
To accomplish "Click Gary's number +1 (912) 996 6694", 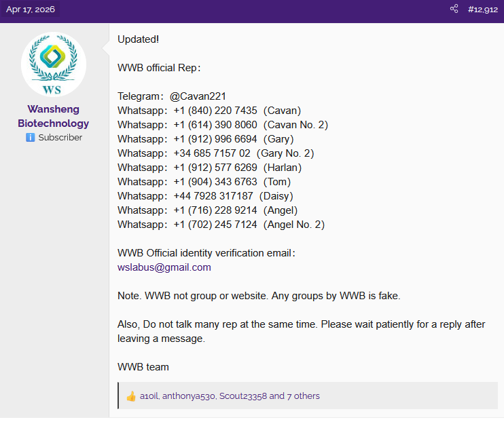I will tap(215, 139).
